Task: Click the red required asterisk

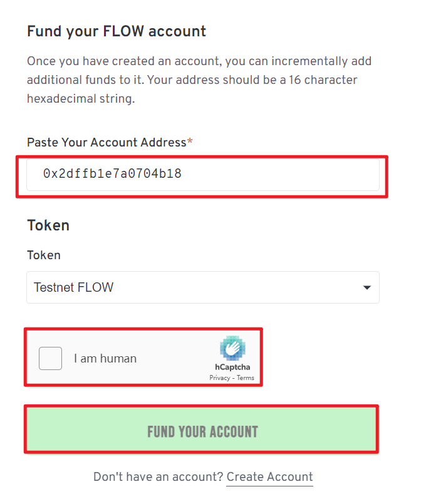Action: pyautogui.click(x=190, y=142)
